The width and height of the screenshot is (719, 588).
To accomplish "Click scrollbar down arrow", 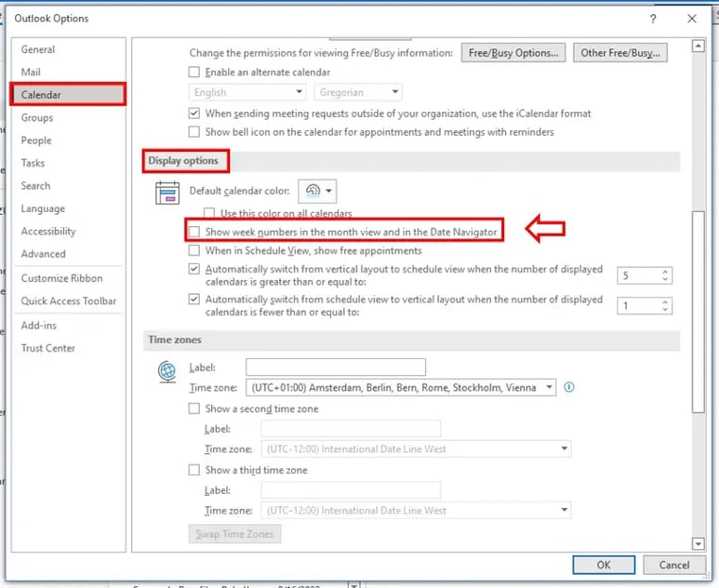I will click(x=698, y=544).
